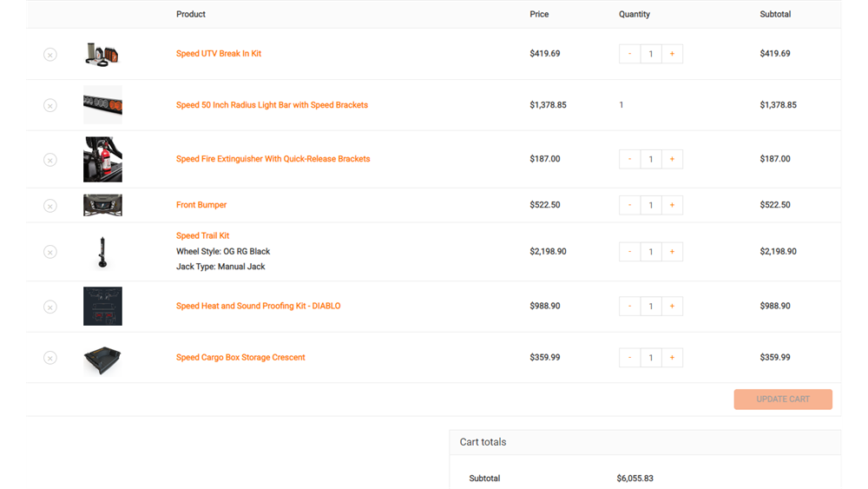This screenshot has width=868, height=489.
Task: Click the Update Cart button
Action: (783, 400)
